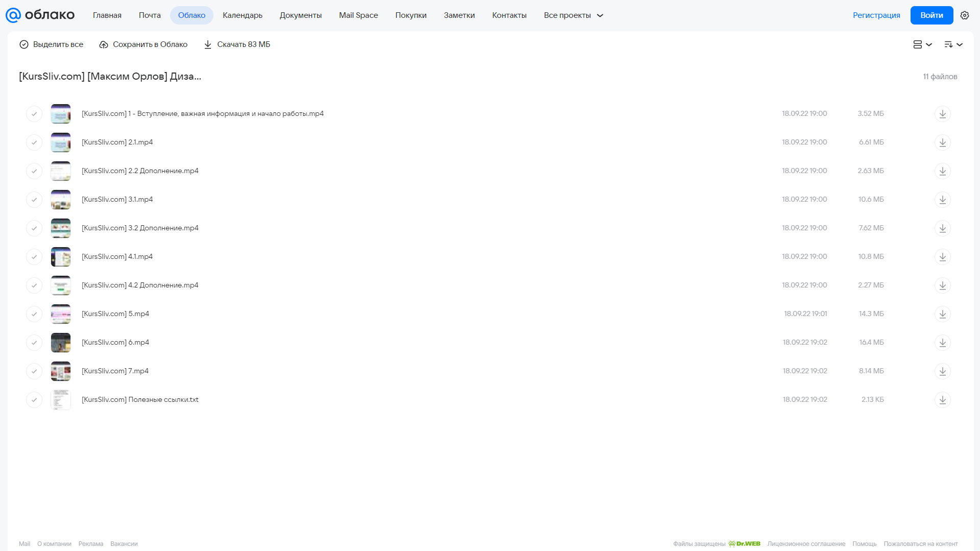The width and height of the screenshot is (980, 551).
Task: Click the download icon for 6.mp4
Action: 942,343
